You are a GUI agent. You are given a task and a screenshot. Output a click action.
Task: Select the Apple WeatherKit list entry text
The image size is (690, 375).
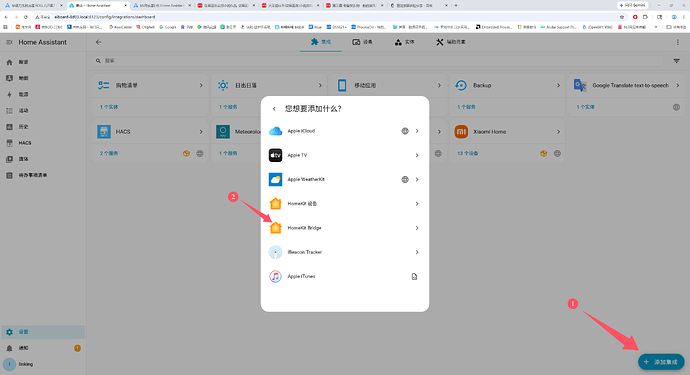point(306,180)
